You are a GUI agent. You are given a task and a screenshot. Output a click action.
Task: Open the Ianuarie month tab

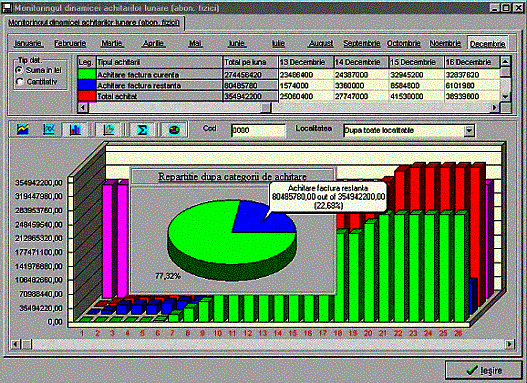(28, 43)
